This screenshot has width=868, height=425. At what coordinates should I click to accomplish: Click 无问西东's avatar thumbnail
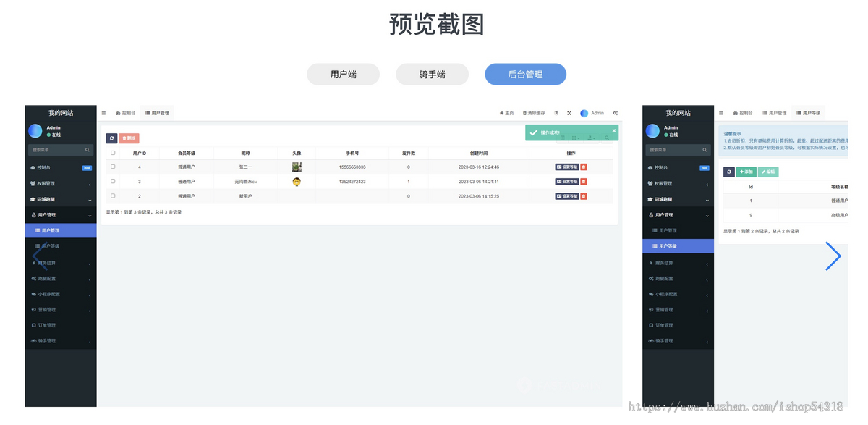[297, 181]
